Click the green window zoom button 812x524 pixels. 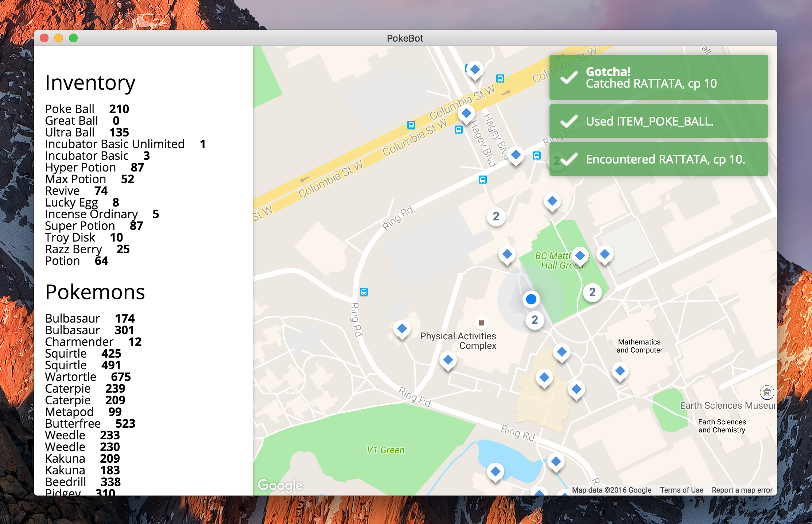pyautogui.click(x=73, y=38)
